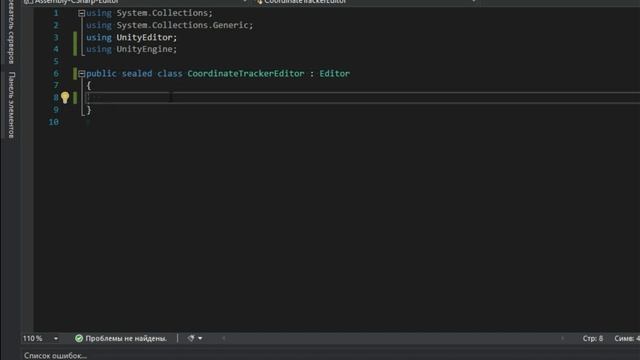Click the opening brace on line 7
The width and height of the screenshot is (640, 360).
click(89, 86)
